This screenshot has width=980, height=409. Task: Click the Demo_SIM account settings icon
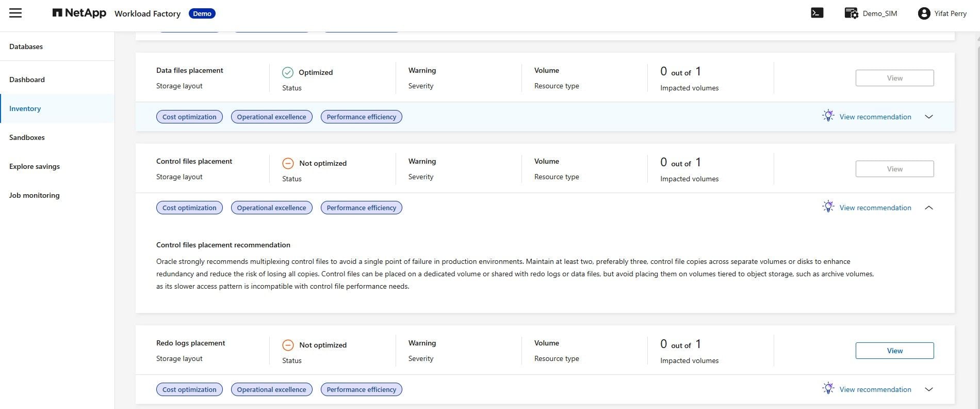(x=851, y=13)
